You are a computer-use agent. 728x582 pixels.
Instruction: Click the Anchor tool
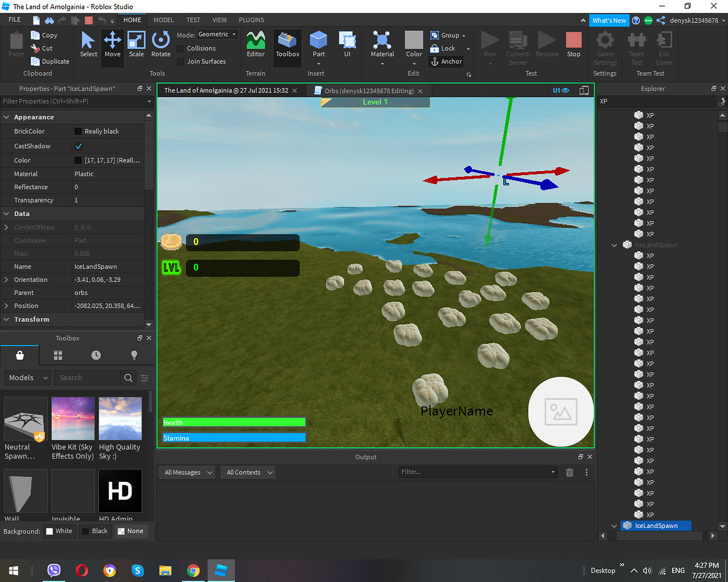pyautogui.click(x=446, y=62)
